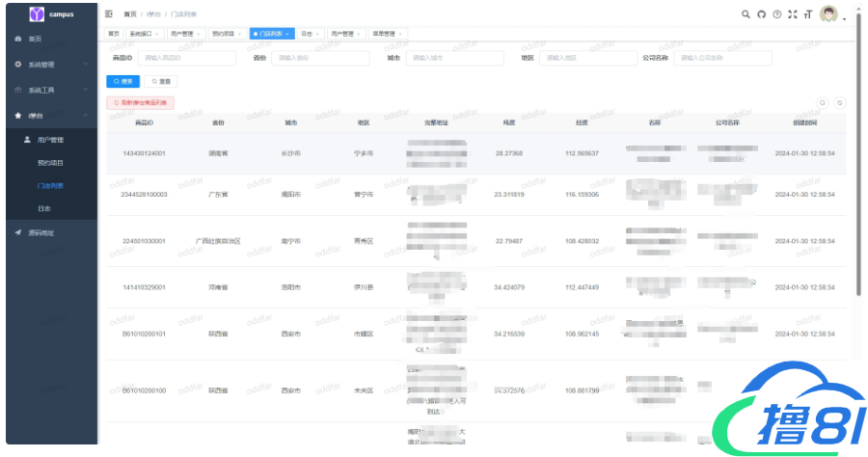The width and height of the screenshot is (868, 457).
Task: Click the hamburger sidebar collapse icon
Action: (x=108, y=14)
